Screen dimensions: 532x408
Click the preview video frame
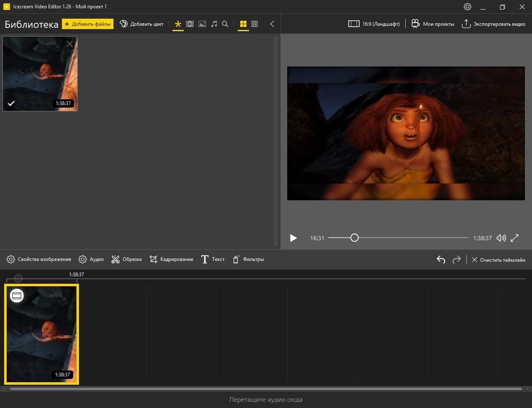[x=406, y=133]
